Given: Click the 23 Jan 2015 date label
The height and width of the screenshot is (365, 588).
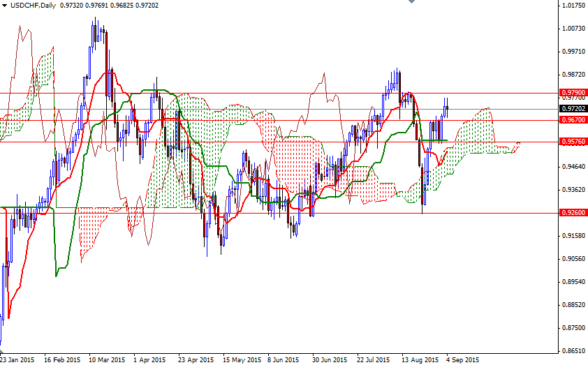Looking at the screenshot, I should click(17, 359).
